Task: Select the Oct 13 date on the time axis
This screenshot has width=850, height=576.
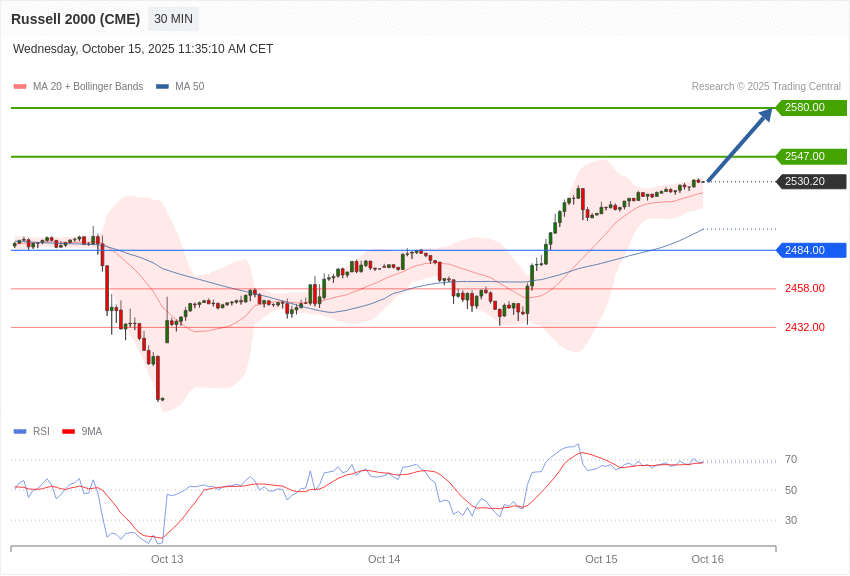Action: coord(167,559)
